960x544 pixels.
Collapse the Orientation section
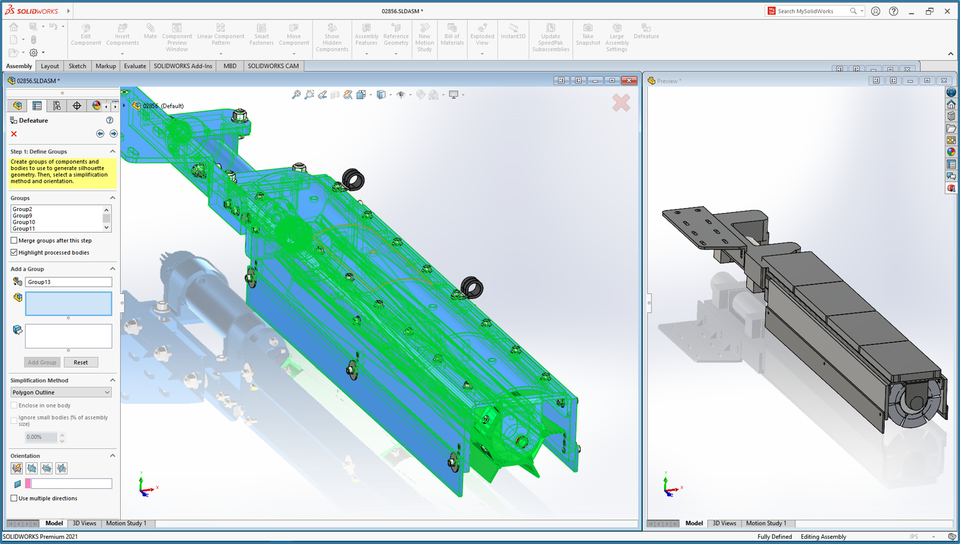113,455
